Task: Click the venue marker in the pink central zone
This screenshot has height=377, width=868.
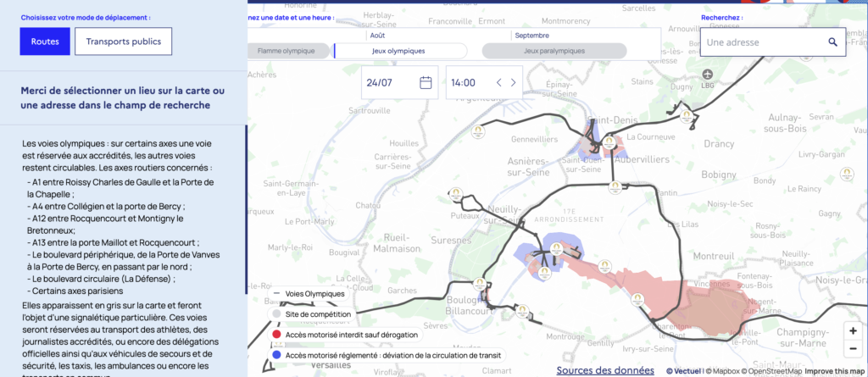Action: (605, 268)
